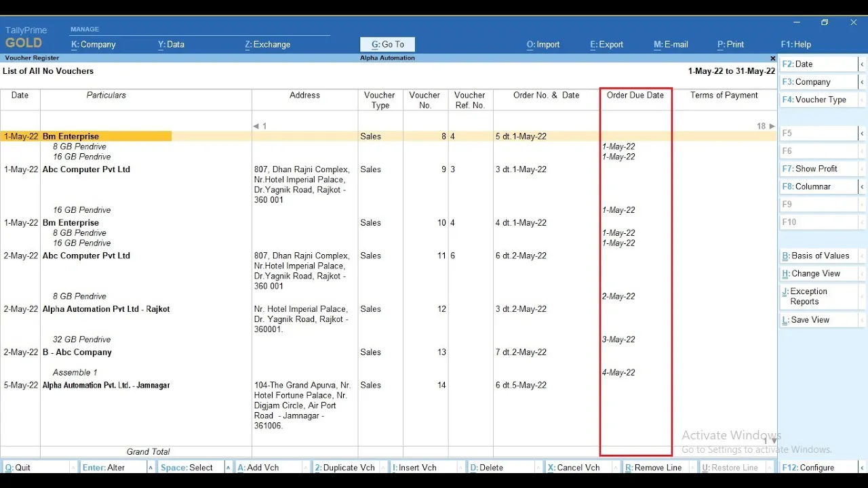Screen dimensions: 868x488
Task: Click the left column-scroll arrow labeled 1
Action: pos(260,126)
